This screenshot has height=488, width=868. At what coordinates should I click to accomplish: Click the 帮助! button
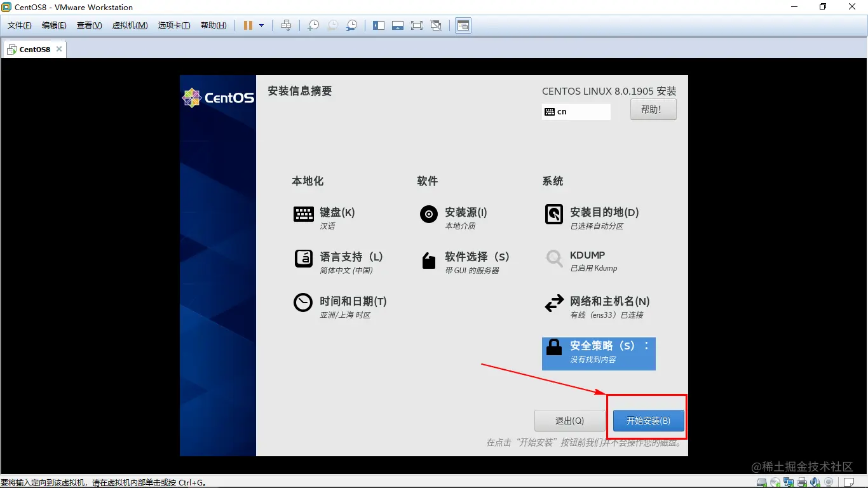[x=653, y=109]
